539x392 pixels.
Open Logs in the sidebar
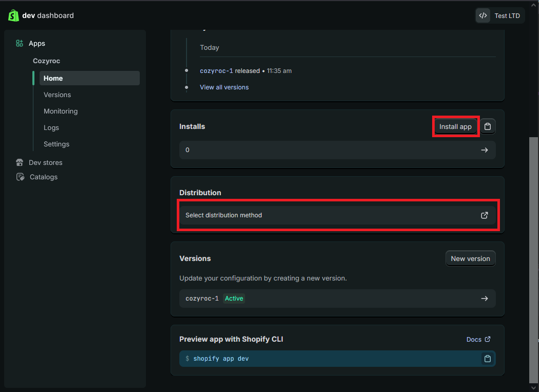[51, 128]
